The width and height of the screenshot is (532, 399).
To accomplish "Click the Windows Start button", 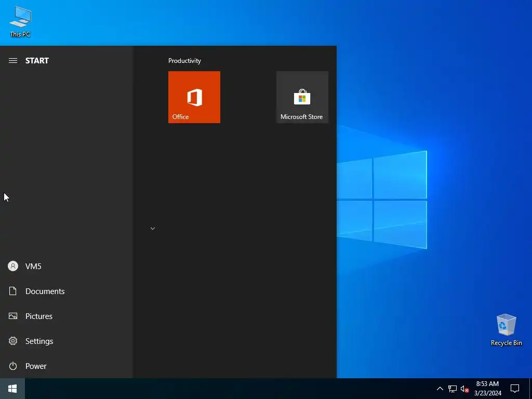I will 12,389.
